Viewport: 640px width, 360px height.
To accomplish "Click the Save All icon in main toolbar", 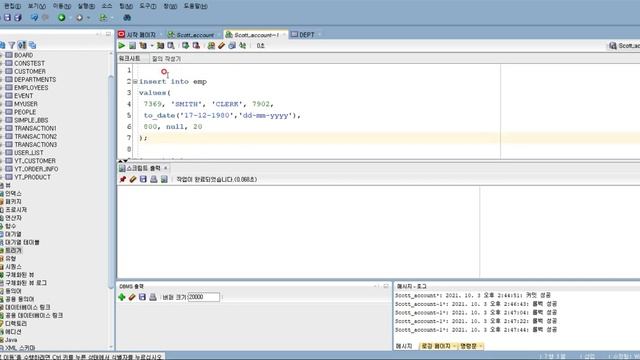I will click(x=18, y=18).
